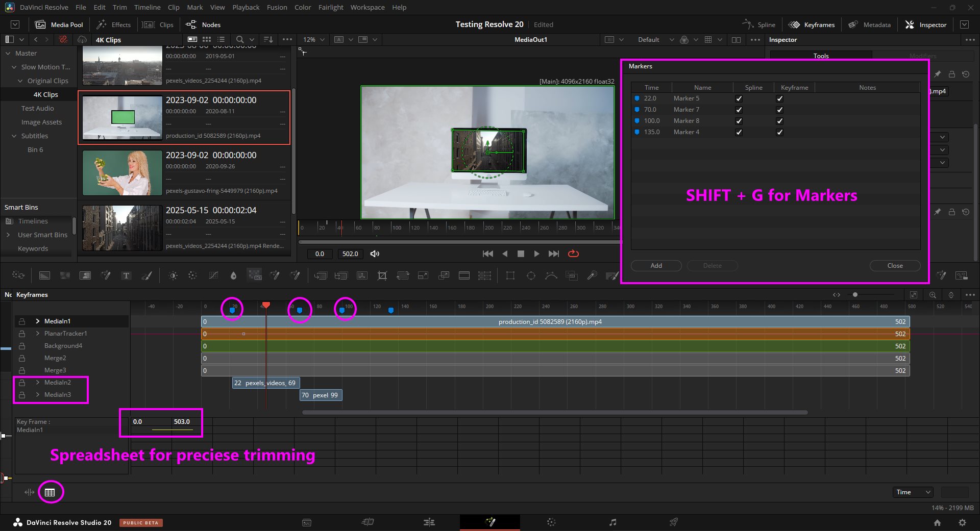Select the Paint brush tool
Viewport: 980px width, 531px height.
tap(146, 275)
